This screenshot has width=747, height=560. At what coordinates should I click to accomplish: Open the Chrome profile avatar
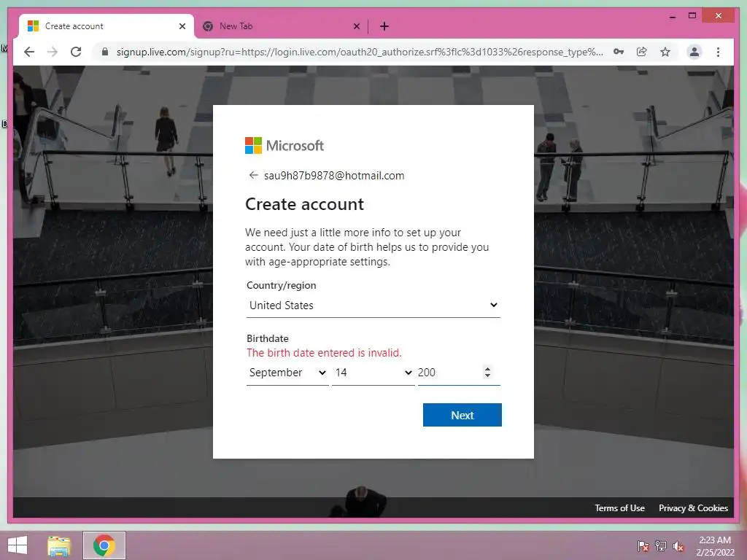[694, 52]
